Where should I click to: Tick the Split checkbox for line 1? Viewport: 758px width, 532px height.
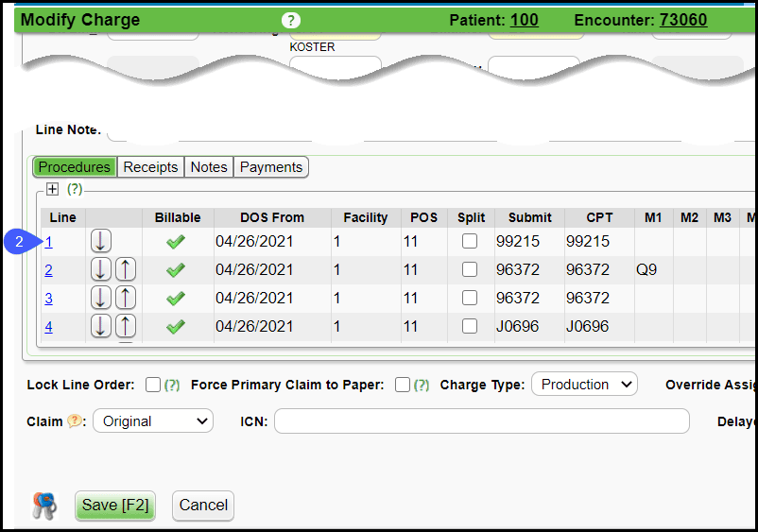click(470, 242)
